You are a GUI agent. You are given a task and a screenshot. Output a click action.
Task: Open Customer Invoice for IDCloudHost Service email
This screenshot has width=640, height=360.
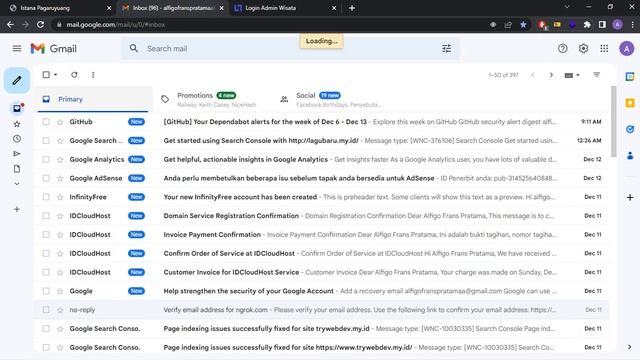(x=321, y=272)
